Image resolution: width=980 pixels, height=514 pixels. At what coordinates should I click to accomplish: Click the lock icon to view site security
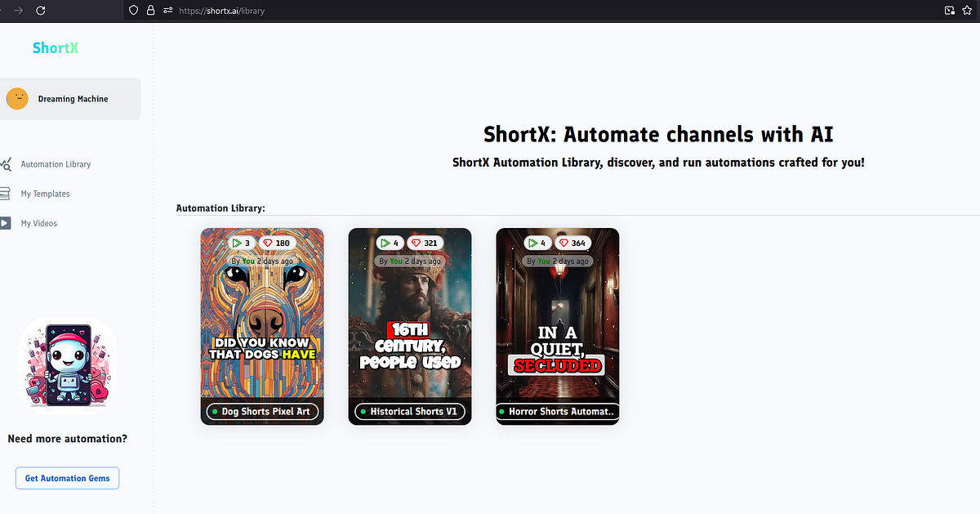point(150,11)
